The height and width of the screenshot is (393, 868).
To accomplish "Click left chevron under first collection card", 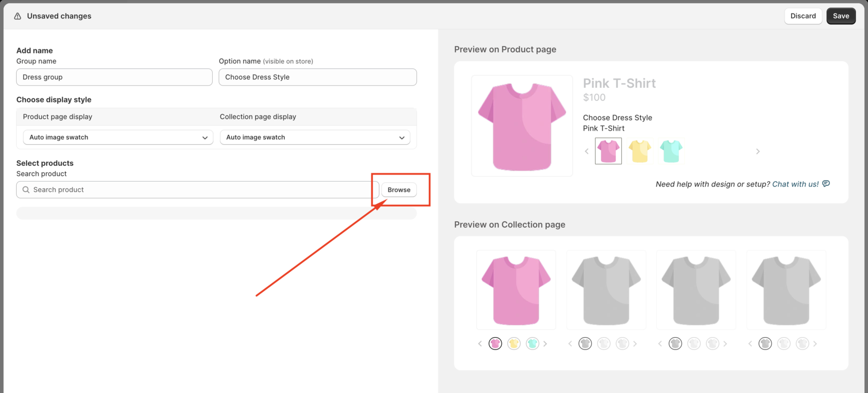I will (480, 344).
